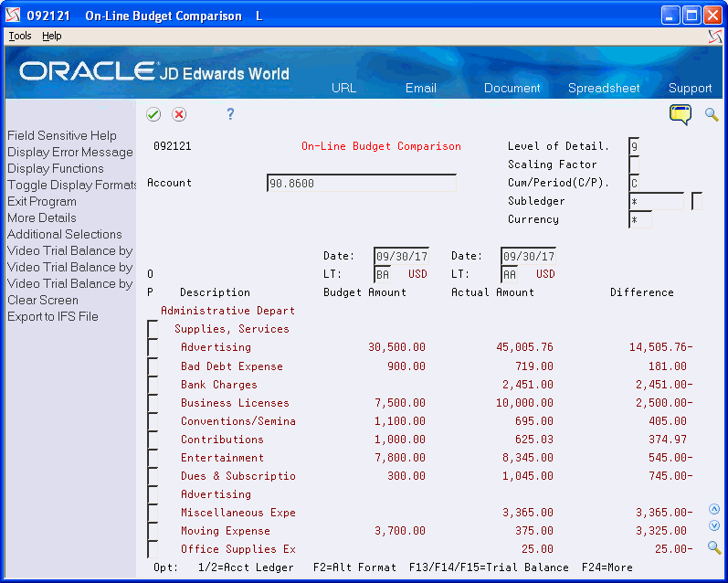
Task: Click option field for Bank Charges
Action: click(x=153, y=385)
